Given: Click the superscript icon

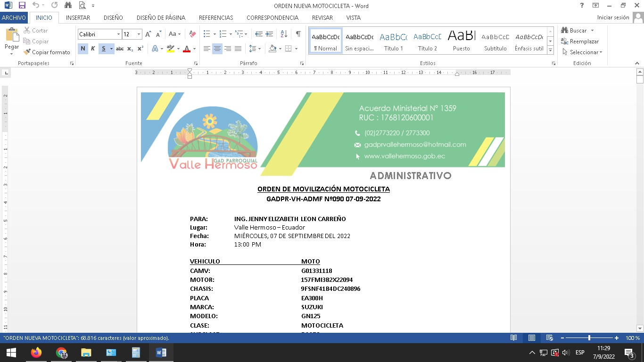Looking at the screenshot, I should tap(140, 49).
